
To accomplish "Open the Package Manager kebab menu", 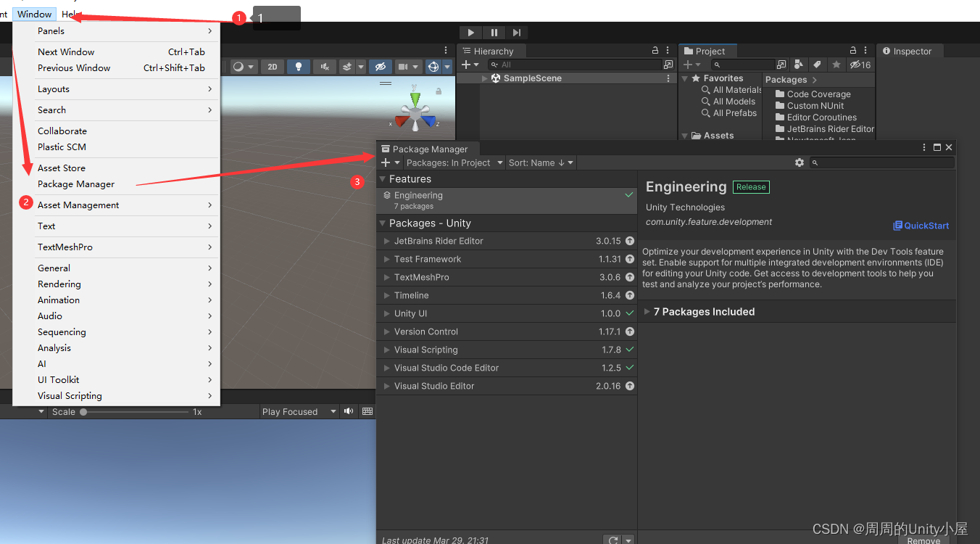I will [x=924, y=147].
